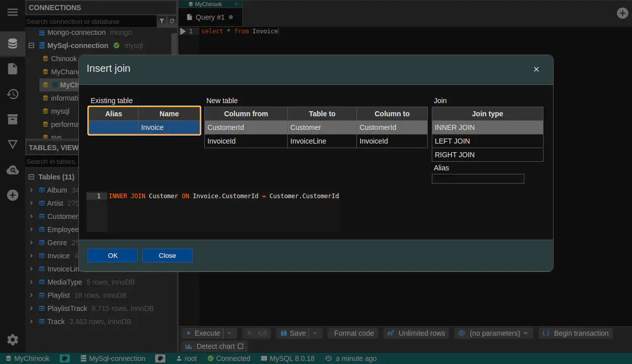632x364 pixels.
Task: Open settings gear icon at bottom left
Action: coord(13,340)
